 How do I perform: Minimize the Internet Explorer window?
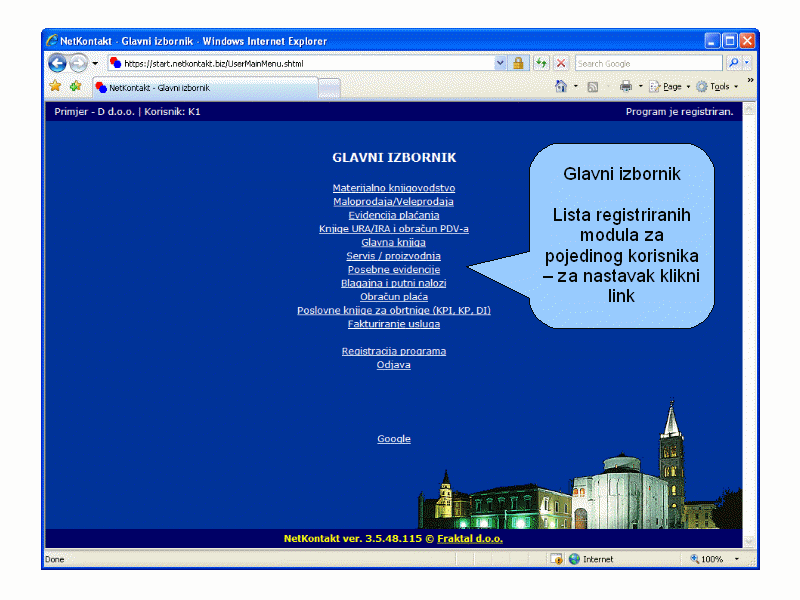[712, 40]
